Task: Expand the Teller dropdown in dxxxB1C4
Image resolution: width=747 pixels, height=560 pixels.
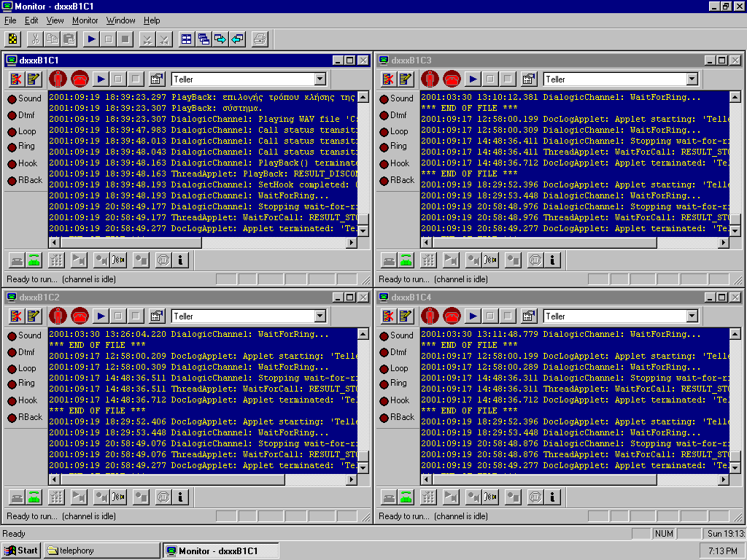Action: coord(692,316)
